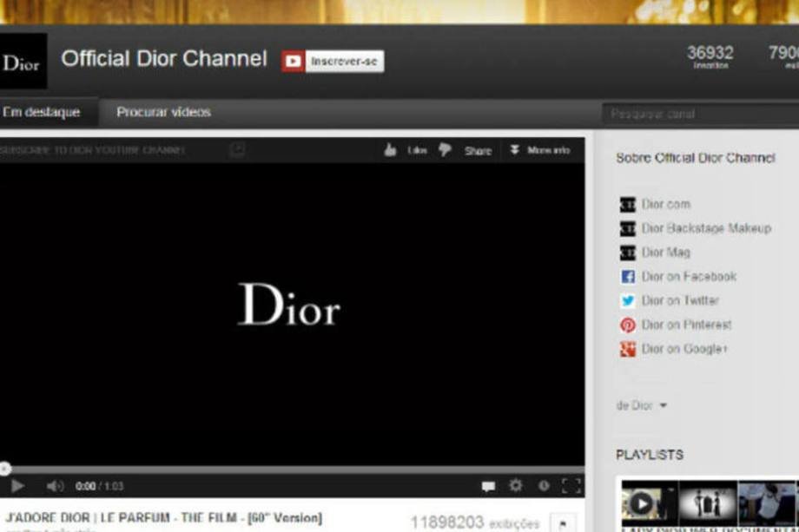Expand More info above the video

(540, 150)
